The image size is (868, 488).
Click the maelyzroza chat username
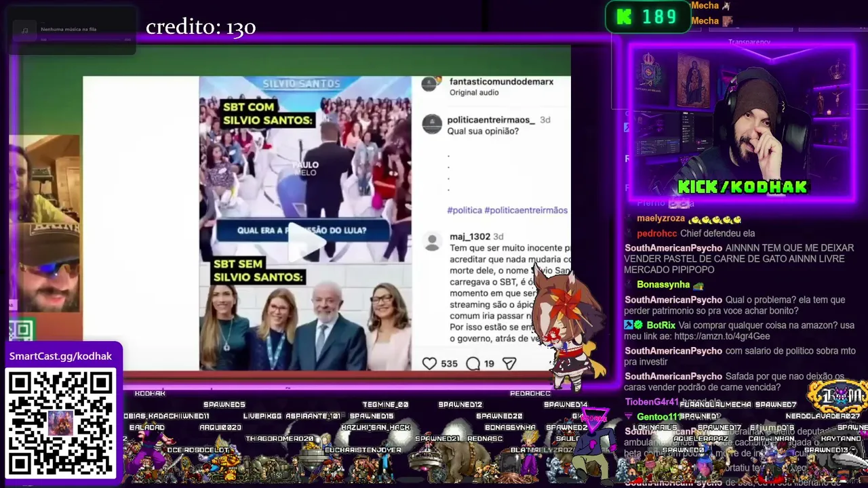pyautogui.click(x=661, y=219)
